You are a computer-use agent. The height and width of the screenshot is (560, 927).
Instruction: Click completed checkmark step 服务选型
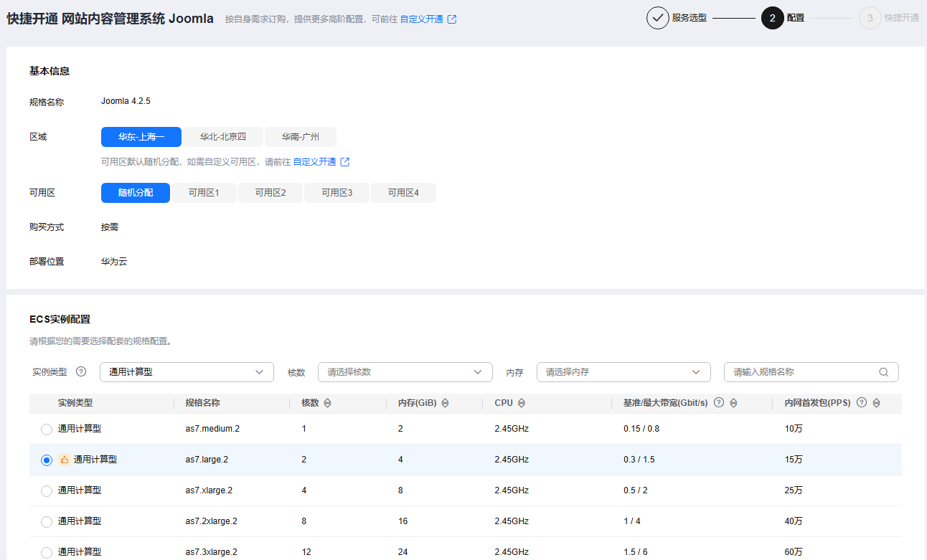click(x=658, y=18)
